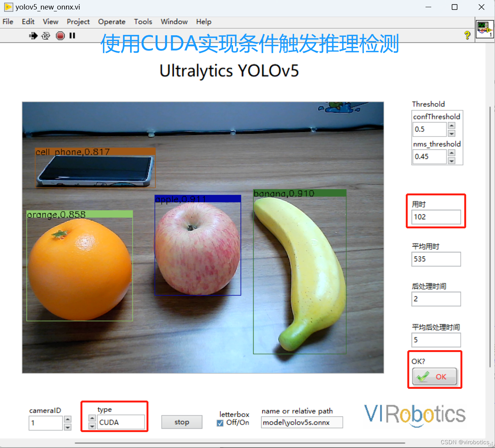
Task: Decrement the nms_threshold value
Action: (x=452, y=160)
